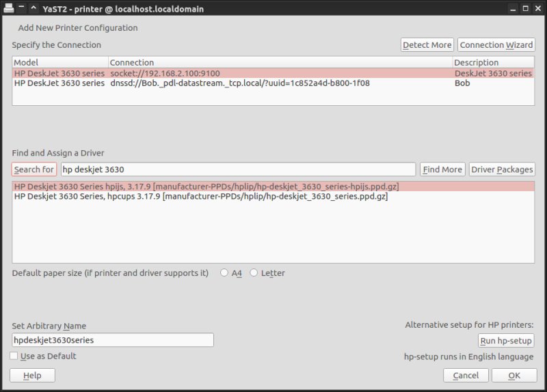Click the title bar dash icon
Screen dimensions: 547x392
21,7
